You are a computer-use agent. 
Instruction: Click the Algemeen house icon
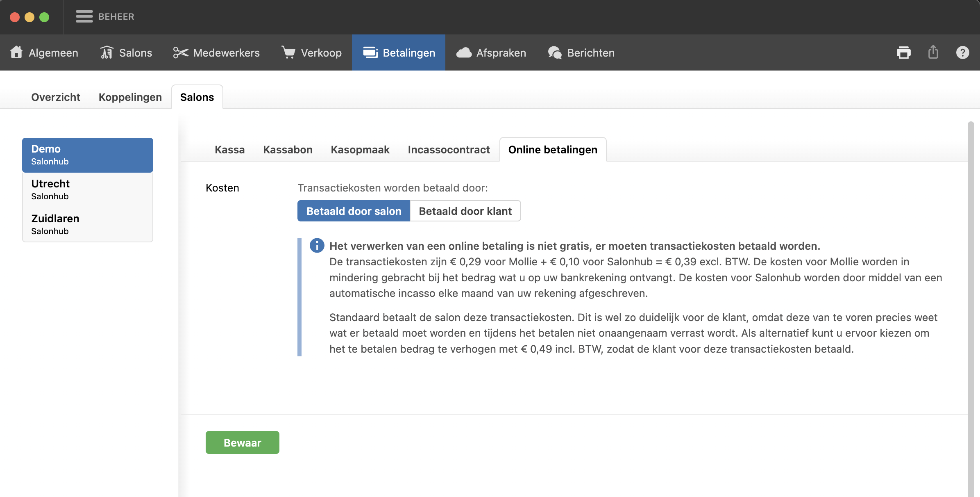coord(16,52)
